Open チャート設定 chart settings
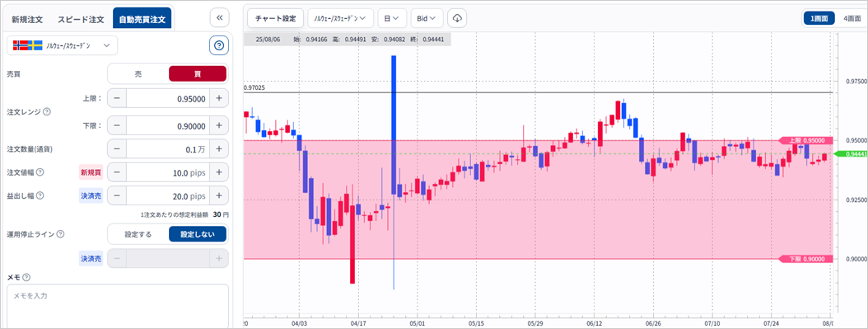The height and width of the screenshot is (329, 868). (x=275, y=17)
